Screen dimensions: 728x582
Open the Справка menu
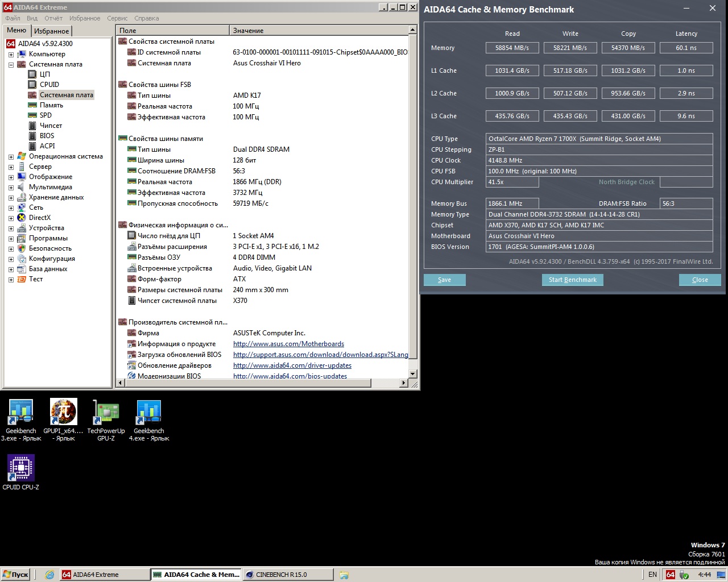[x=147, y=18]
